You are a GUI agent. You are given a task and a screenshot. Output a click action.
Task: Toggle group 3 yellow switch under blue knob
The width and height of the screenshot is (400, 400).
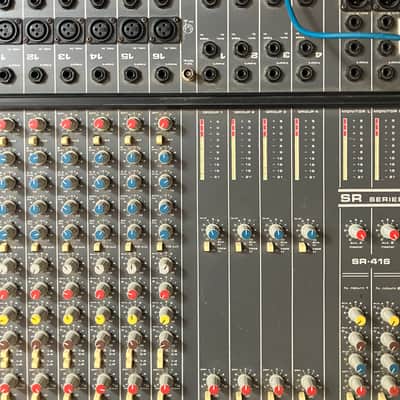270,247
